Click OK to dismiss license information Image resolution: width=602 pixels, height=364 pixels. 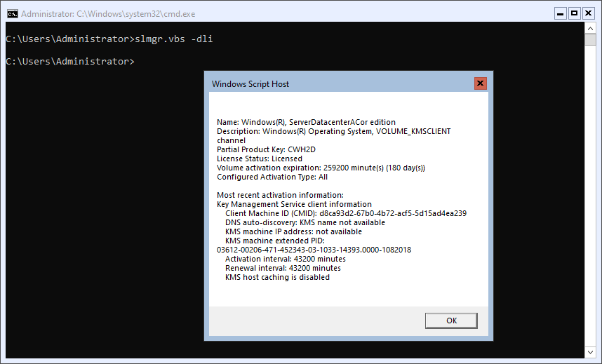[451, 321]
